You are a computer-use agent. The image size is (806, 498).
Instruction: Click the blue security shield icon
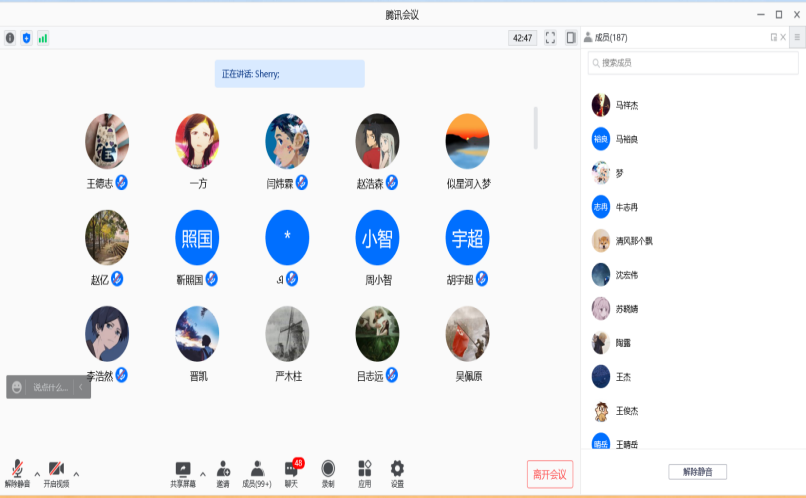[x=27, y=38]
